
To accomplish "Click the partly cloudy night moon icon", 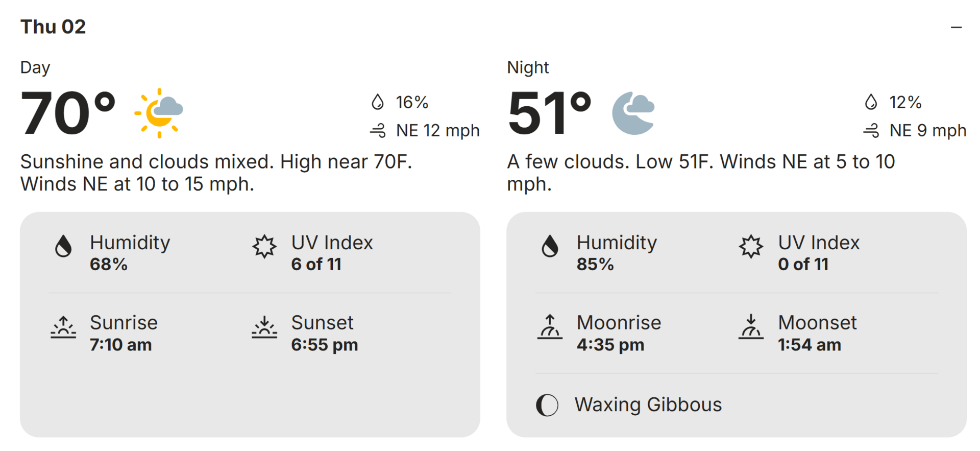I will point(633,113).
